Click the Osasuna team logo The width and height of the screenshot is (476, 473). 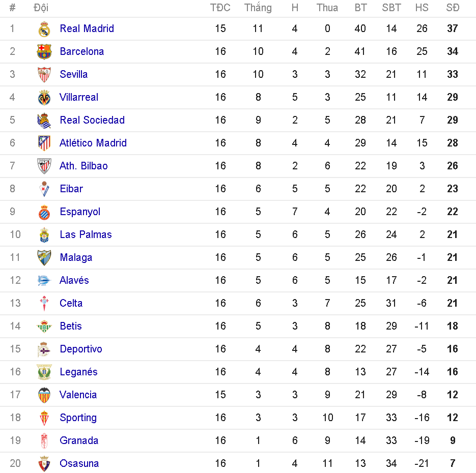click(x=44, y=463)
